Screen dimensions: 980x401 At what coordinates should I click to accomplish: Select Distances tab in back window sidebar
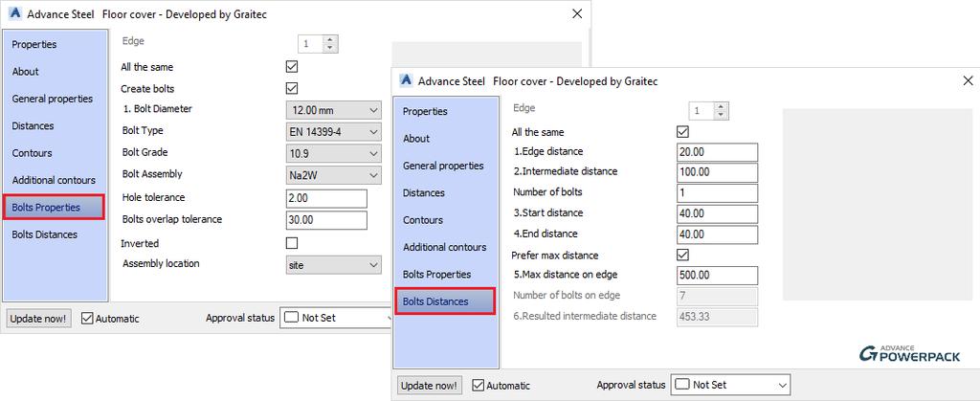(x=54, y=125)
